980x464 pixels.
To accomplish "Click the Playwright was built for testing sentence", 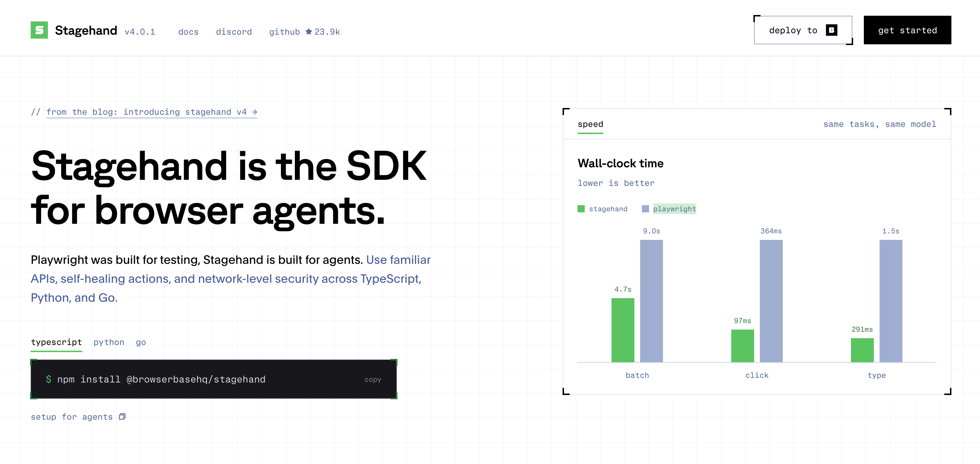I will pos(197,260).
